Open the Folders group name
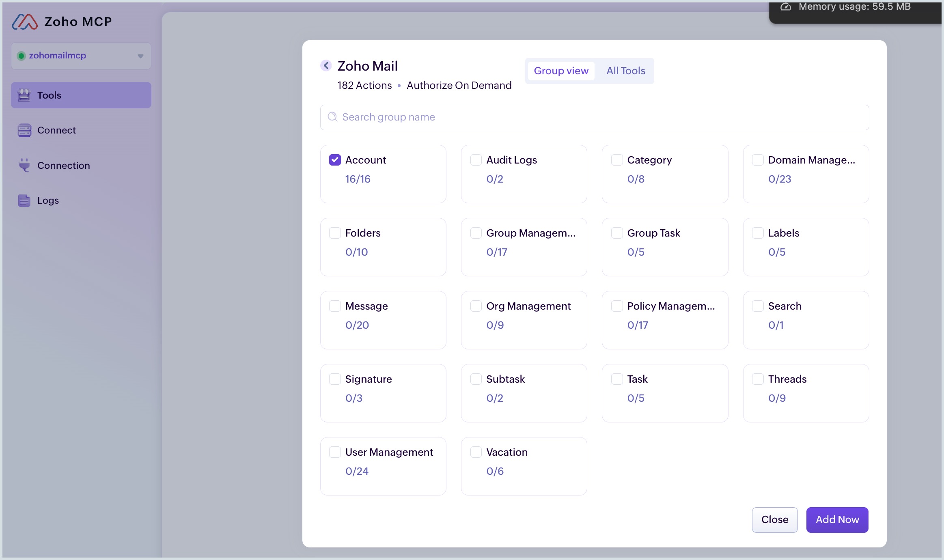Image resolution: width=944 pixels, height=560 pixels. coord(363,233)
